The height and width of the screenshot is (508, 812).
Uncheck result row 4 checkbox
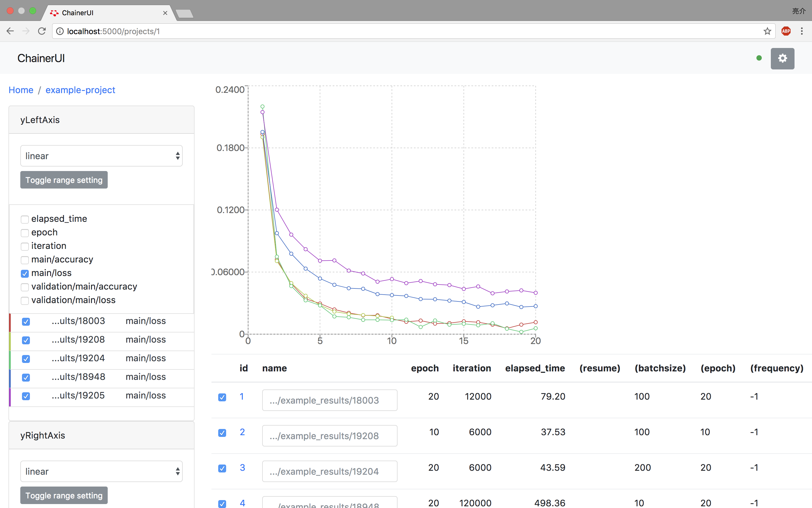point(222,504)
